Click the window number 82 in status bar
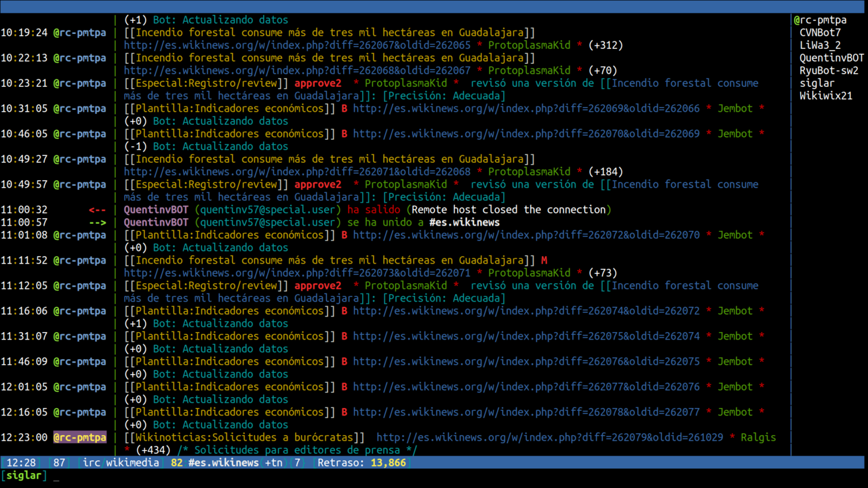Image resolution: width=868 pixels, height=488 pixels. pyautogui.click(x=176, y=462)
